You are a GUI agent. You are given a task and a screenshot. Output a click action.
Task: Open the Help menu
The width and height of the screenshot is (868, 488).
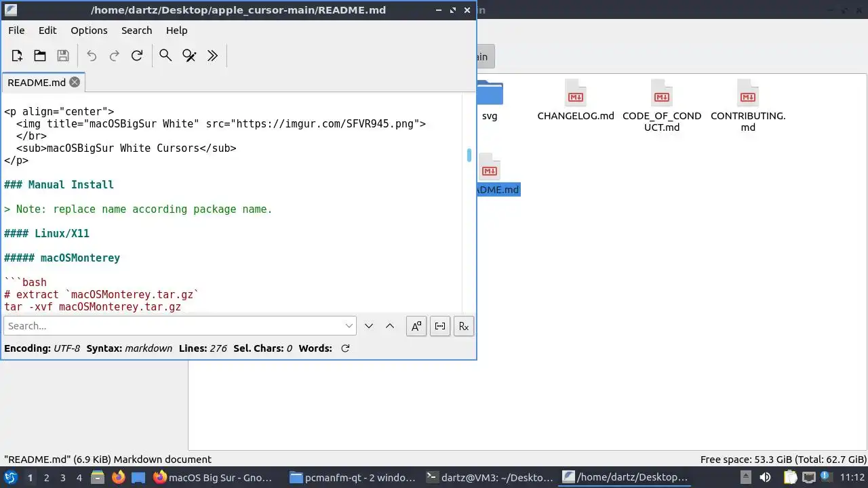point(176,30)
